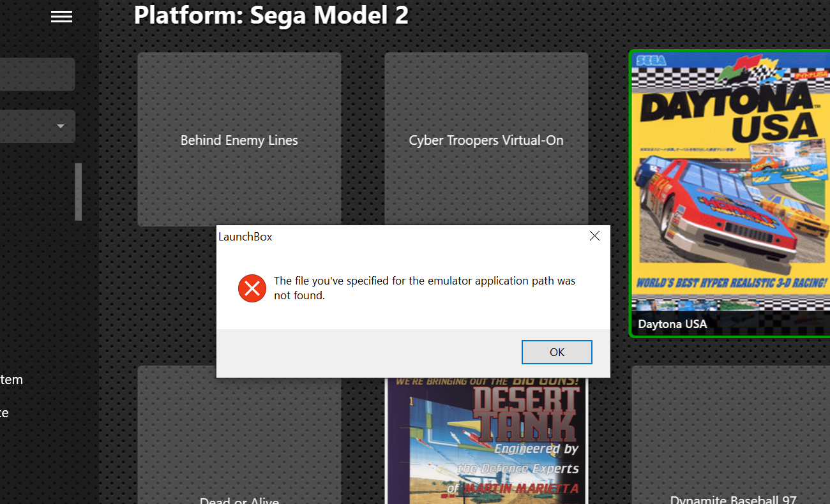Close the LaunchBox error dialog
The width and height of the screenshot is (830, 504).
(594, 236)
